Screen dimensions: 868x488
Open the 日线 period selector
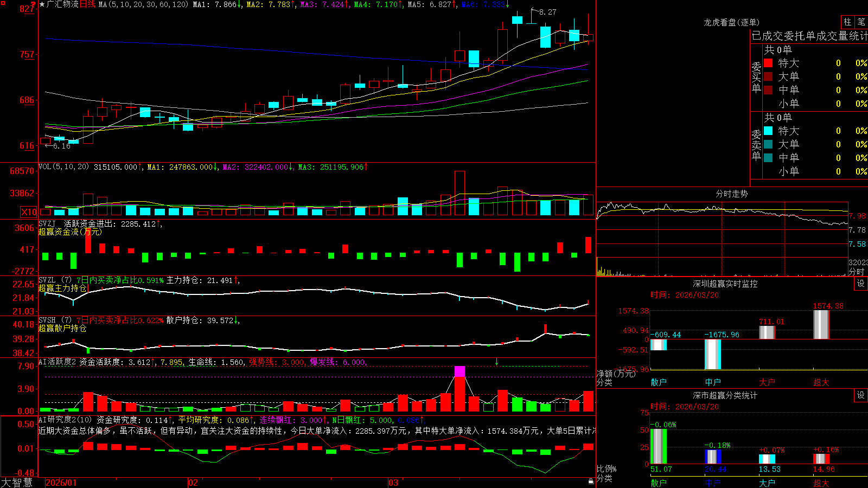tap(87, 4)
